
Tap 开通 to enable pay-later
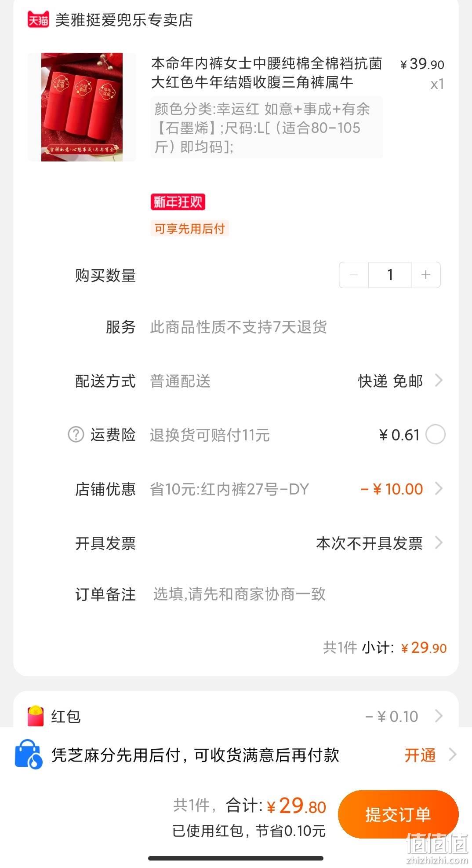[420, 755]
